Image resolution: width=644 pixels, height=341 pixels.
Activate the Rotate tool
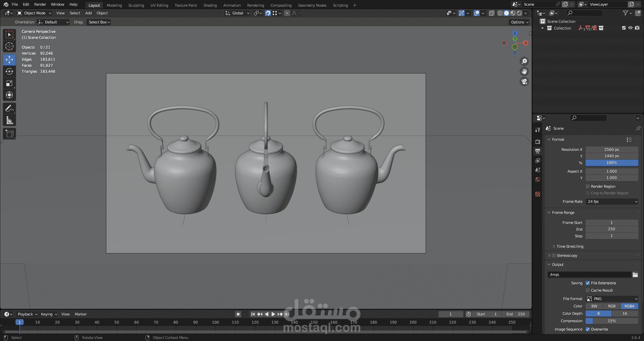(x=9, y=71)
